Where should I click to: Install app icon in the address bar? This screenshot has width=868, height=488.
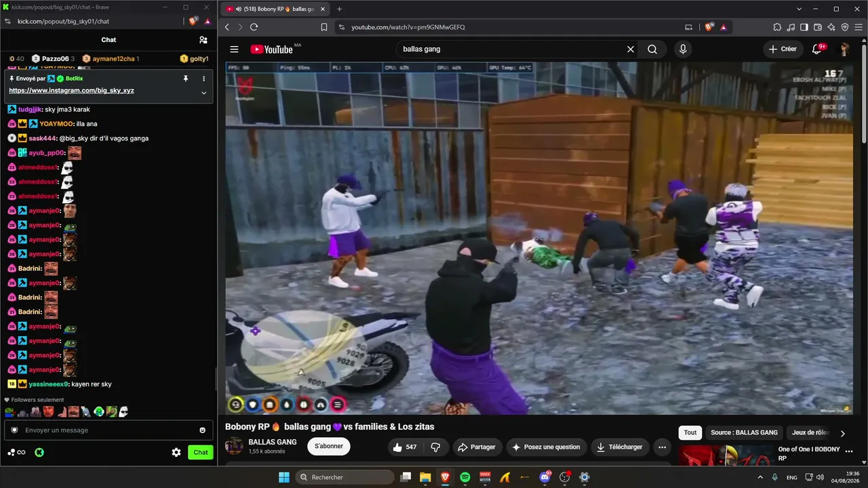pos(689,27)
